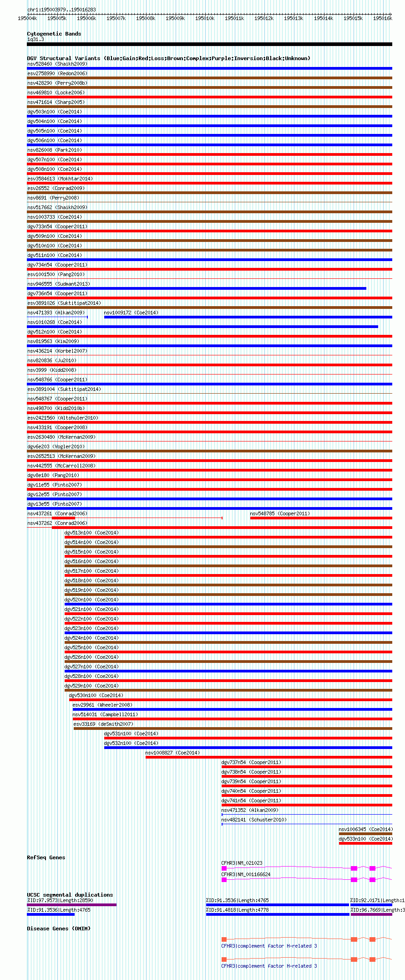The image size is (405, 980).
Task: Open variant dgv503n100 (Coe2014)
Action: click(x=54, y=112)
